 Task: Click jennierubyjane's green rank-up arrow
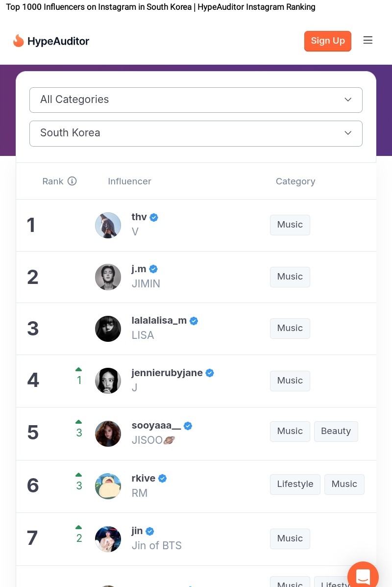(x=78, y=369)
